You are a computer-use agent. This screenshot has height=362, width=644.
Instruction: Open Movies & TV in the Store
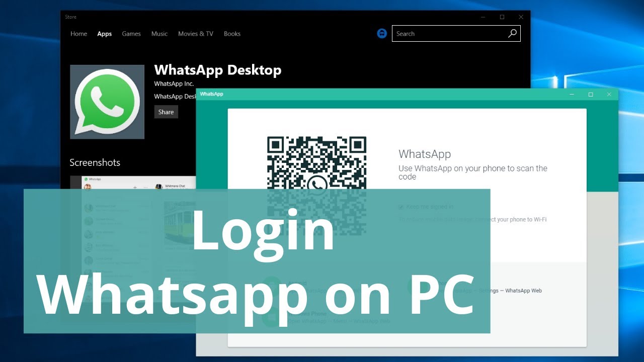click(x=196, y=34)
